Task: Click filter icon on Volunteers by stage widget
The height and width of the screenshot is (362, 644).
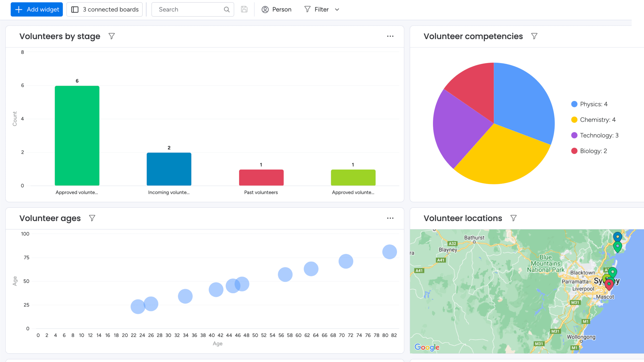Action: [111, 36]
